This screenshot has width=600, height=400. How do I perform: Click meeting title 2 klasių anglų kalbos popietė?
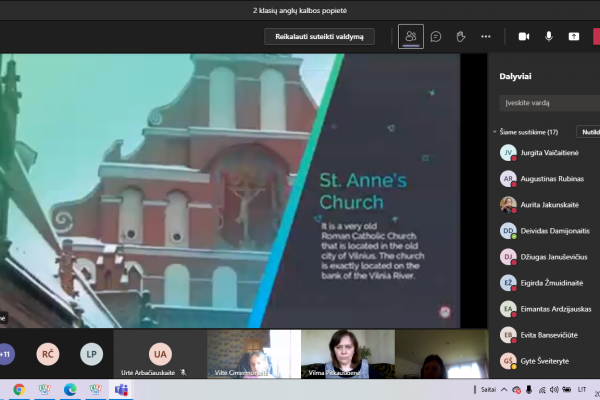click(300, 10)
